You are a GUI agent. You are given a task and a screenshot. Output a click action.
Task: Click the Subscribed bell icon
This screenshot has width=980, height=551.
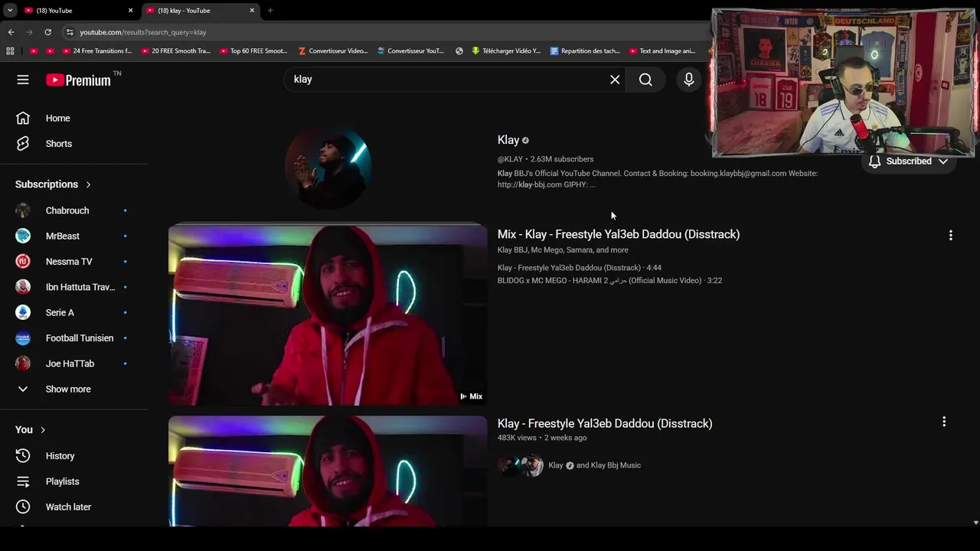(x=874, y=161)
